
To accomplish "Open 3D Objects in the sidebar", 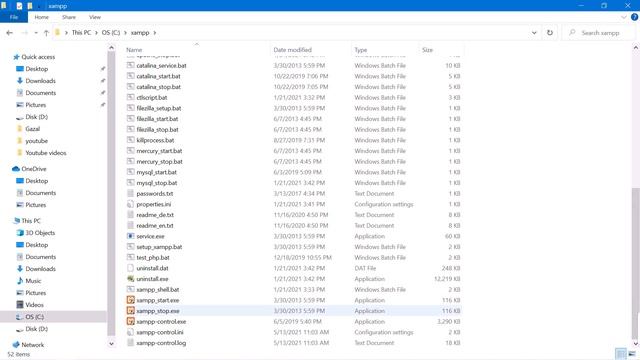I will (40, 233).
